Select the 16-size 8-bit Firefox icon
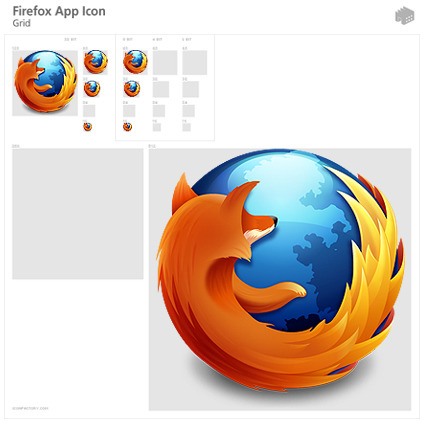The image size is (430, 426). tap(127, 127)
